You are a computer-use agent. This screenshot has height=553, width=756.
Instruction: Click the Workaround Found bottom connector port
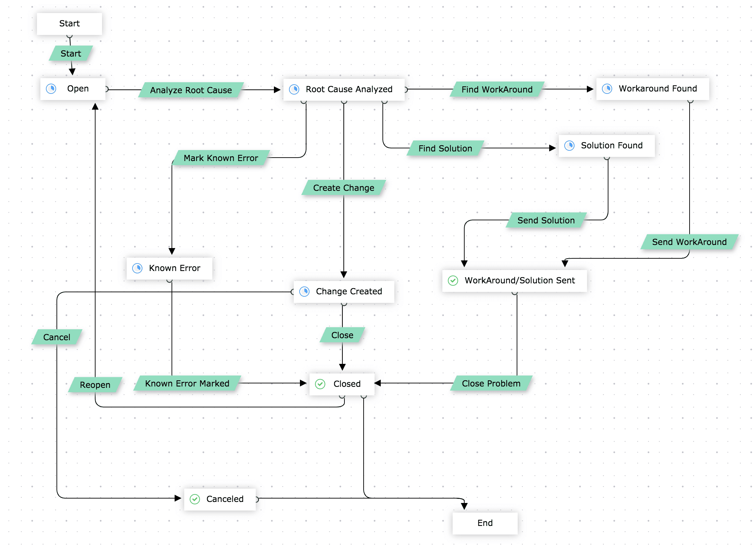(x=691, y=101)
